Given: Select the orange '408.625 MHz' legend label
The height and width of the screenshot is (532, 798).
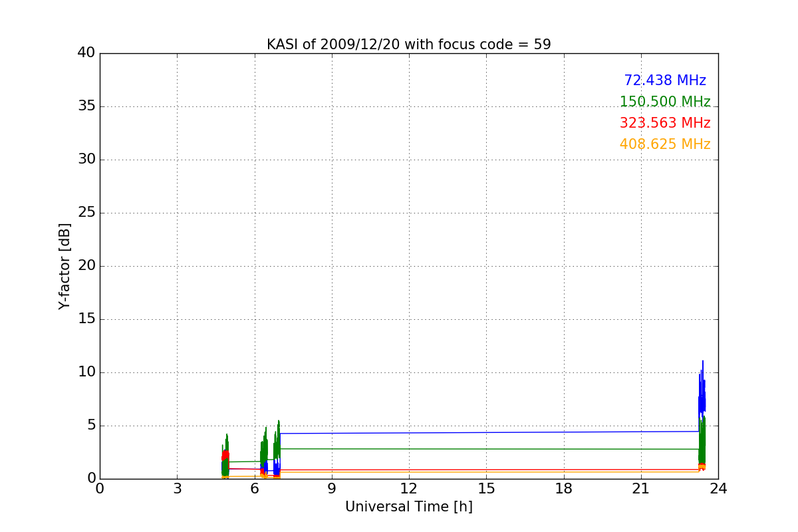Looking at the screenshot, I should 665,144.
